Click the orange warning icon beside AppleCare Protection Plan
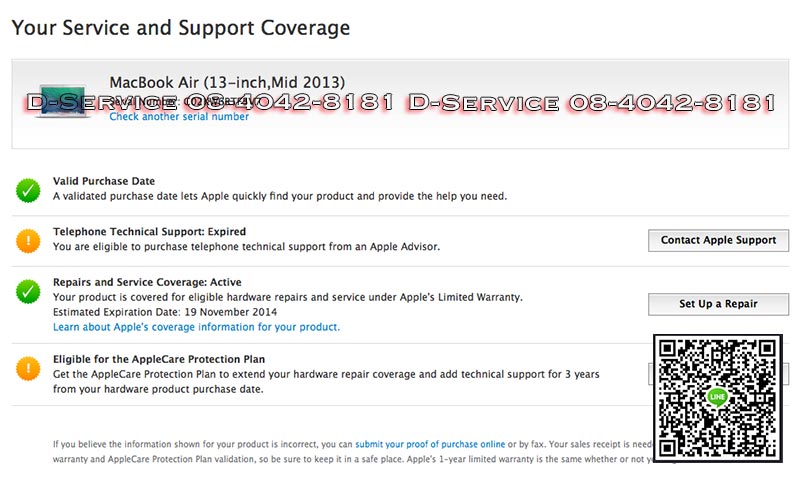Image resolution: width=800 pixels, height=478 pixels. click(x=28, y=368)
